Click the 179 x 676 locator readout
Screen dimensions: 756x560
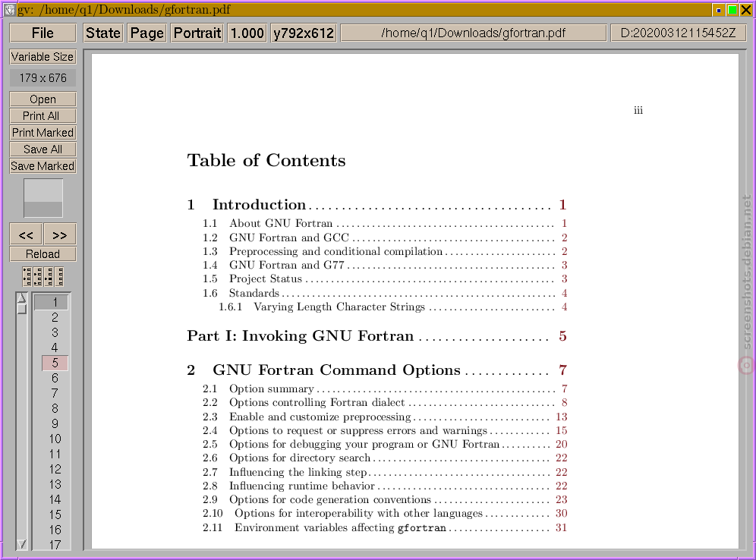point(43,78)
